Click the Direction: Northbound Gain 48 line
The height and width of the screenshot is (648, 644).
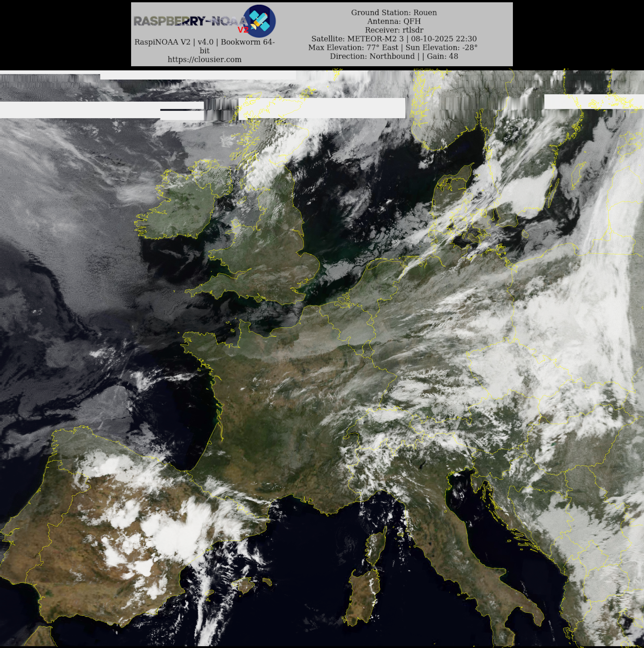pos(394,56)
